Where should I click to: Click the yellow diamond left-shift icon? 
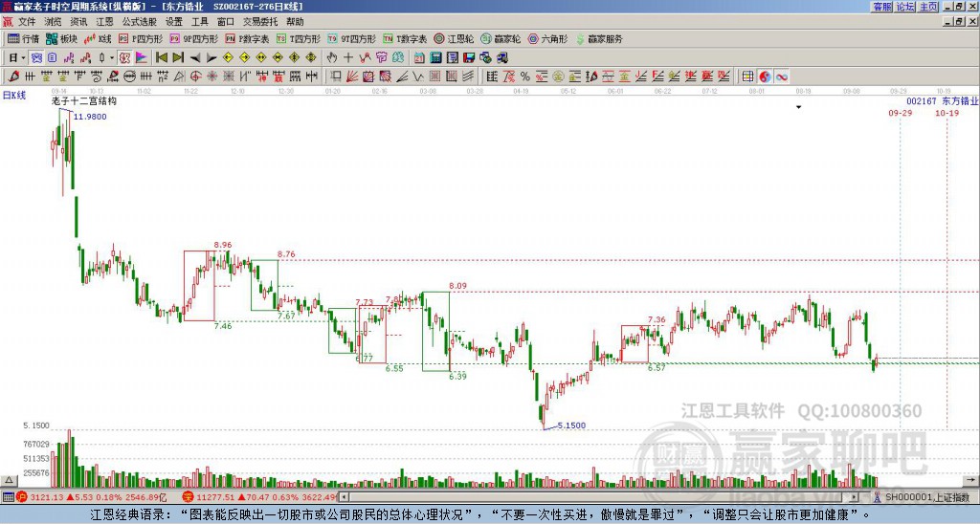coord(228,57)
